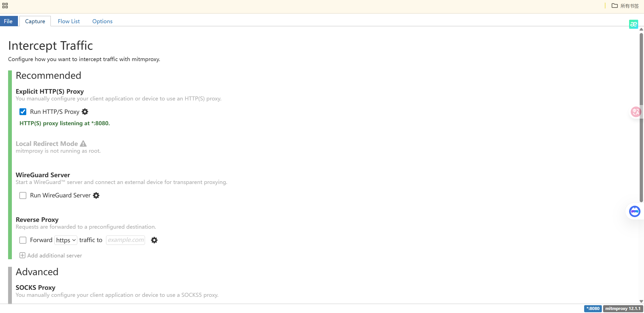
Task: Click the plus icon to add server
Action: 22,255
